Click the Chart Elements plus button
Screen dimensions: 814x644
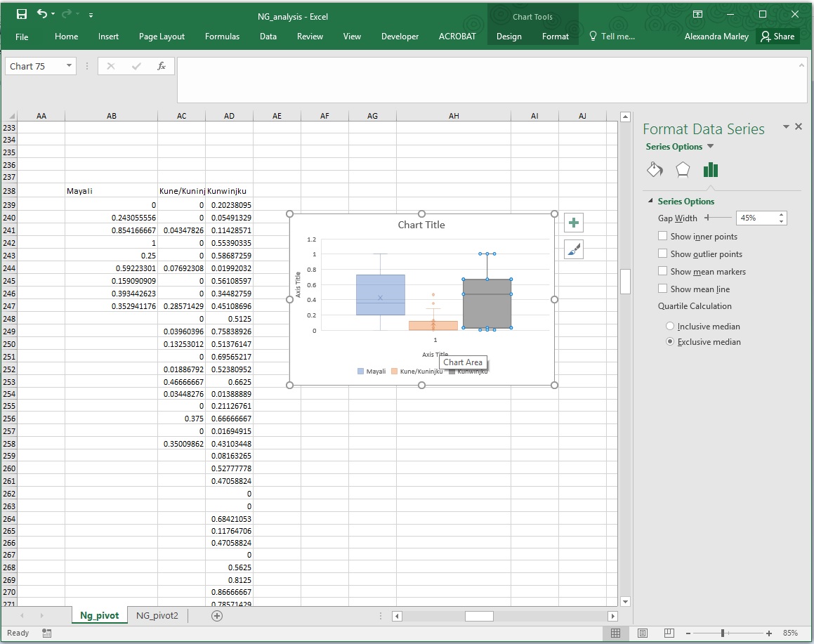tap(574, 223)
